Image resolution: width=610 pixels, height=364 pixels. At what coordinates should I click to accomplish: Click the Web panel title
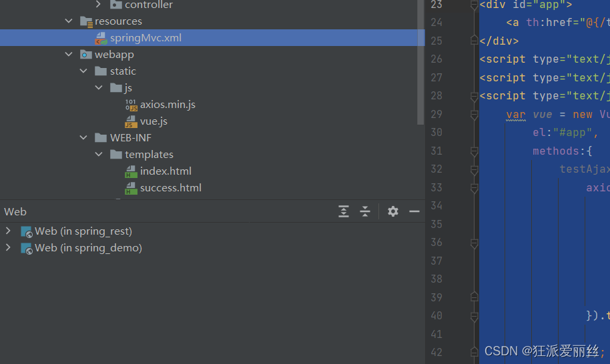pos(15,212)
